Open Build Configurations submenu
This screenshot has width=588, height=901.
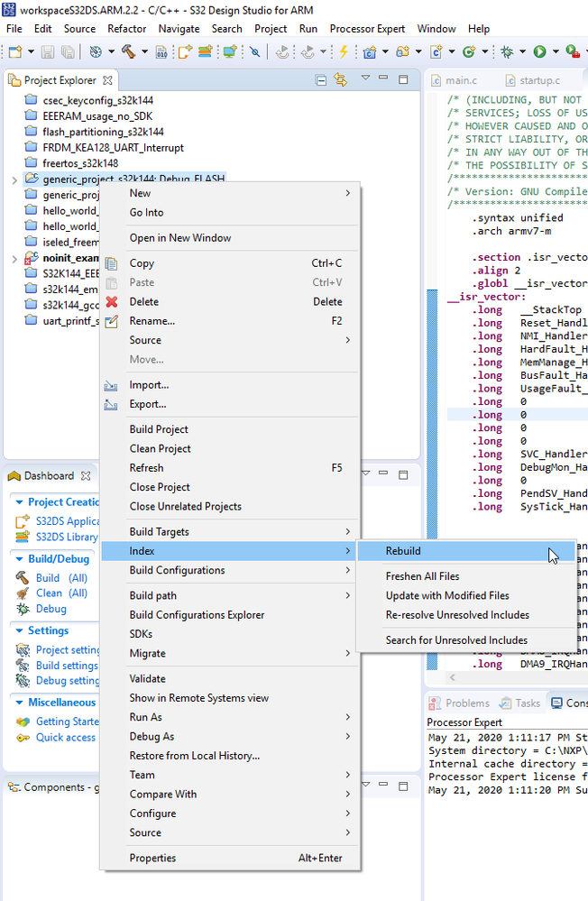pyautogui.click(x=230, y=571)
